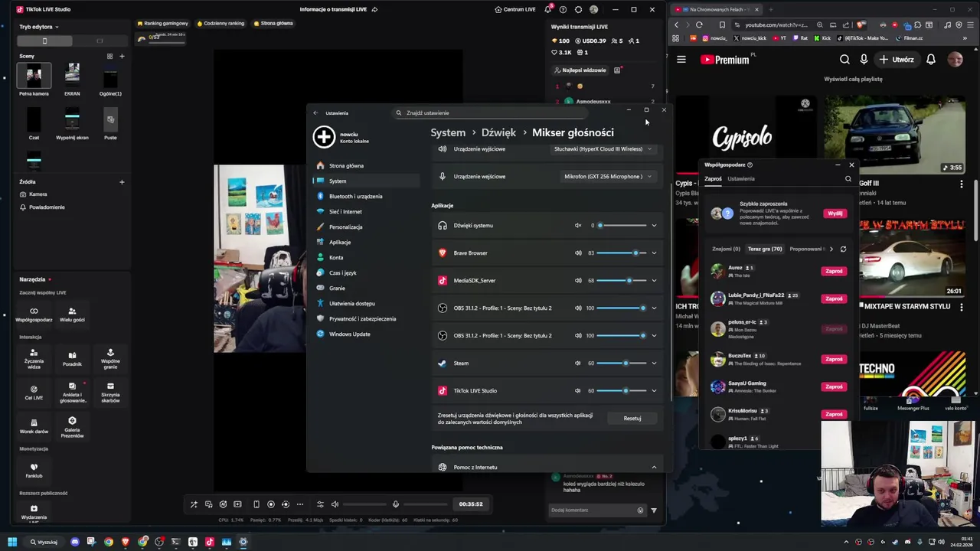Viewport: 980px width, 551px height.
Task: Open Życzenia widza interaction tool
Action: click(x=34, y=359)
